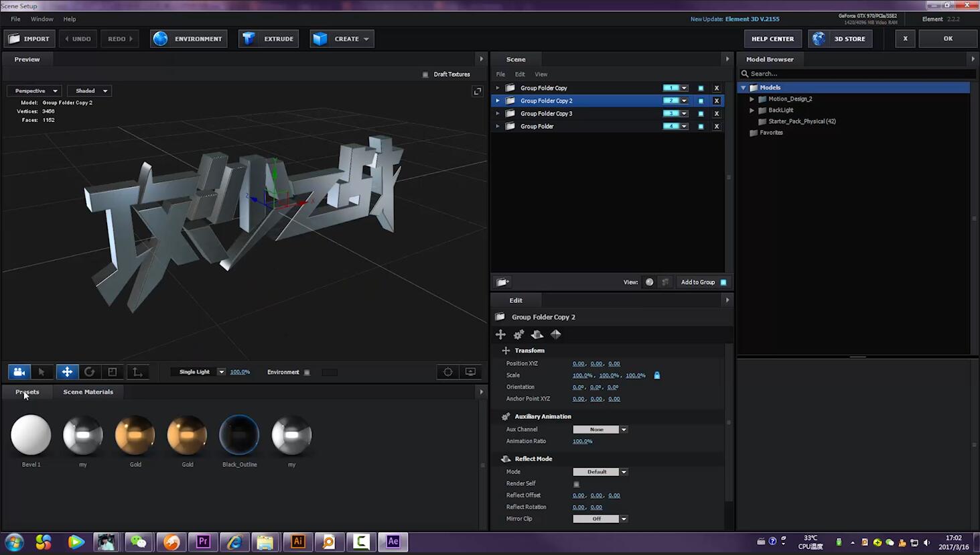
Task: Click the search magnifier icon in Model Browser
Action: coord(744,74)
